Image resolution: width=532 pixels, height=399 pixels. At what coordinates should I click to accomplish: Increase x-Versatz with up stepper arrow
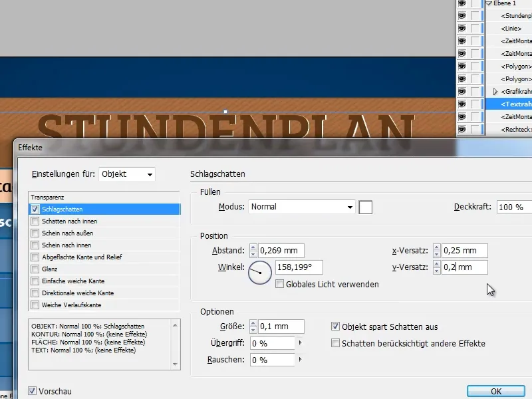437,247
